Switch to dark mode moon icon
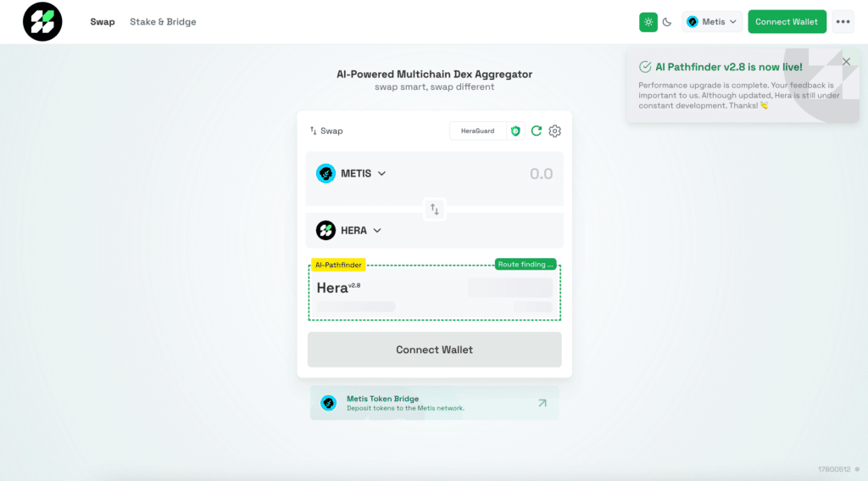Image resolution: width=868 pixels, height=481 pixels. tap(667, 22)
